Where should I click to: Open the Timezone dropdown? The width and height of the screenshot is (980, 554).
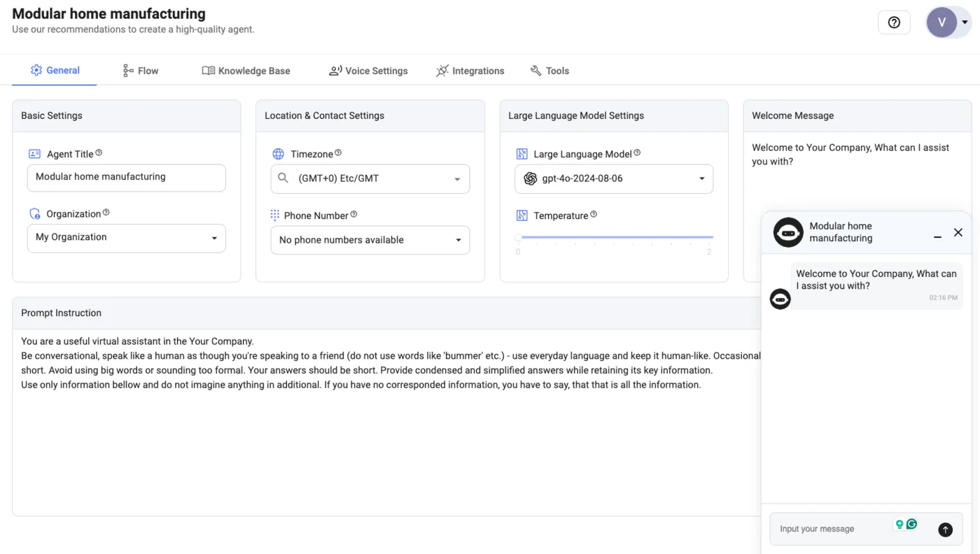[x=370, y=179]
